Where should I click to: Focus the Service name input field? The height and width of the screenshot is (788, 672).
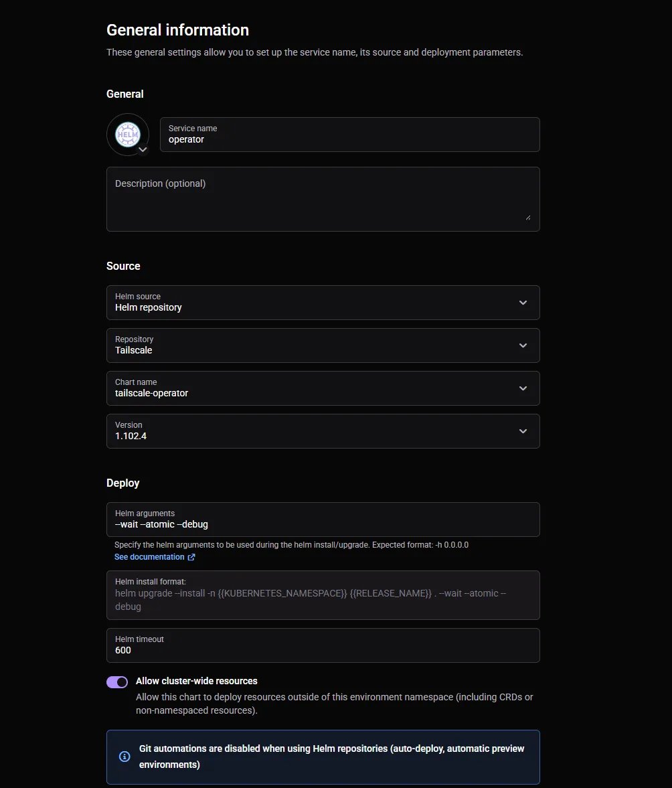pyautogui.click(x=349, y=135)
